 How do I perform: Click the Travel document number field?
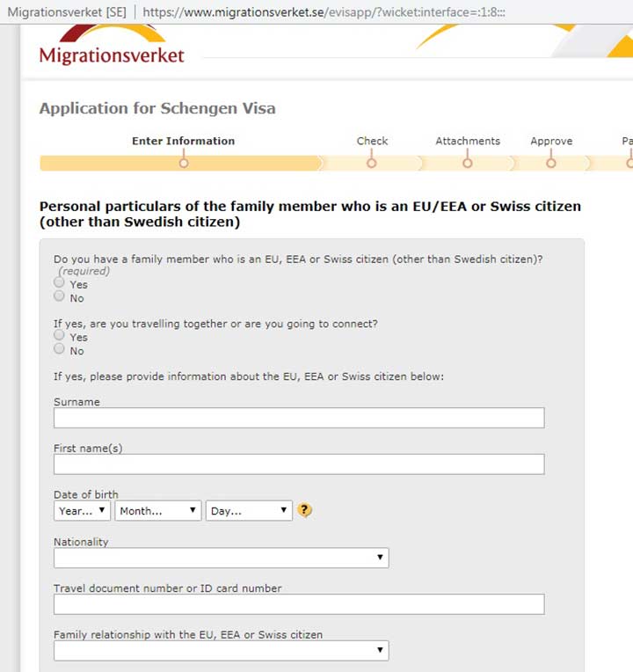[299, 604]
